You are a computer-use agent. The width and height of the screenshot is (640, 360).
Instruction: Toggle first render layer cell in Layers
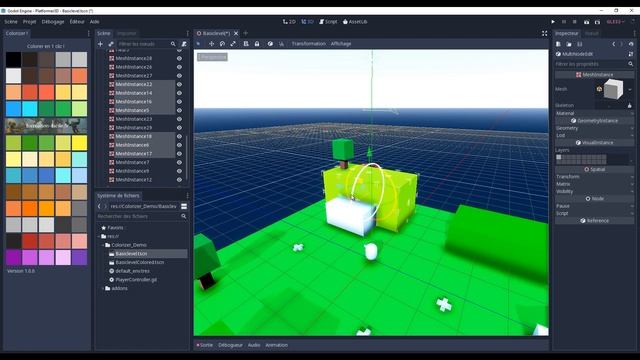point(559,157)
